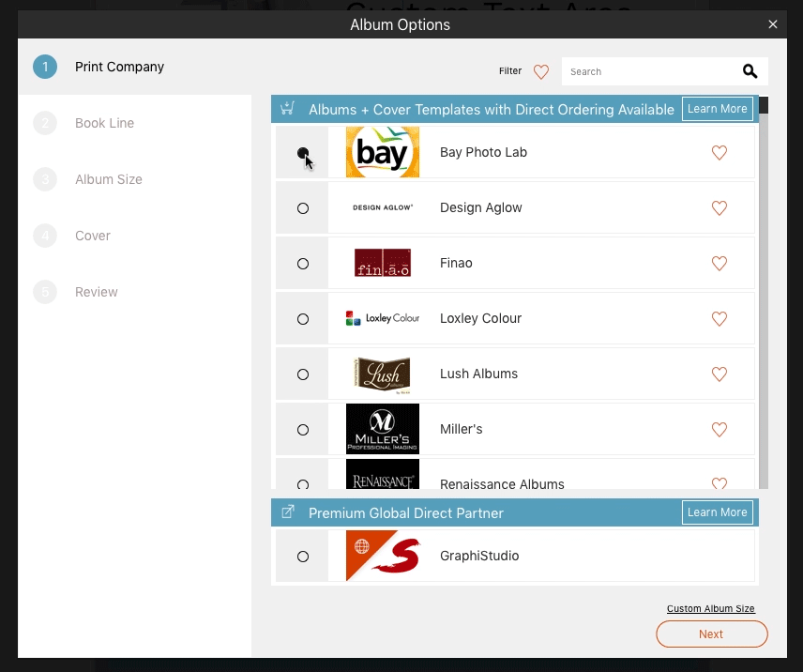Go to the Book Line step

(x=104, y=123)
